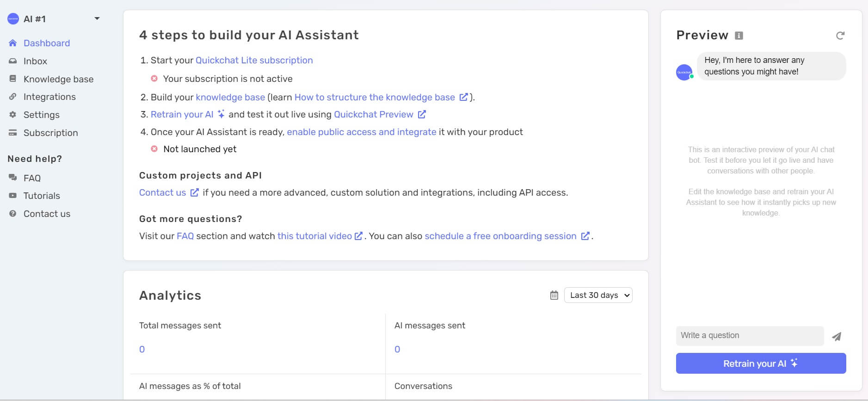The height and width of the screenshot is (401, 868).
Task: Click the Settings gear icon
Action: [13, 114]
